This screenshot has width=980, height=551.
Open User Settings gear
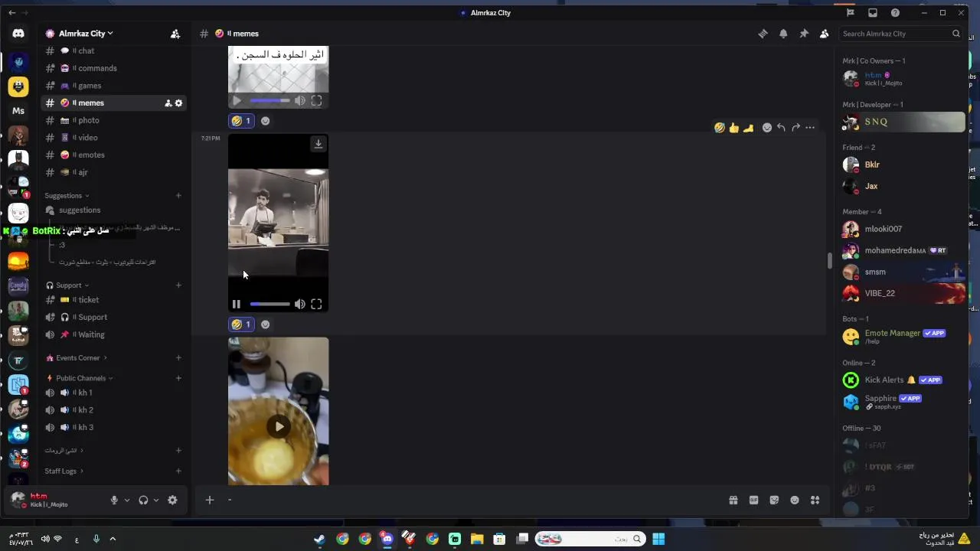click(172, 500)
